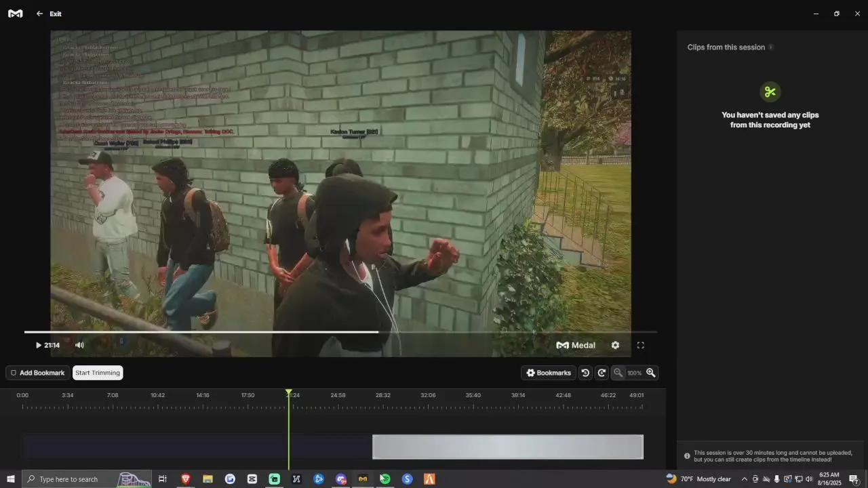The height and width of the screenshot is (488, 868).
Task: Enter fullscreen video mode
Action: [x=640, y=345]
